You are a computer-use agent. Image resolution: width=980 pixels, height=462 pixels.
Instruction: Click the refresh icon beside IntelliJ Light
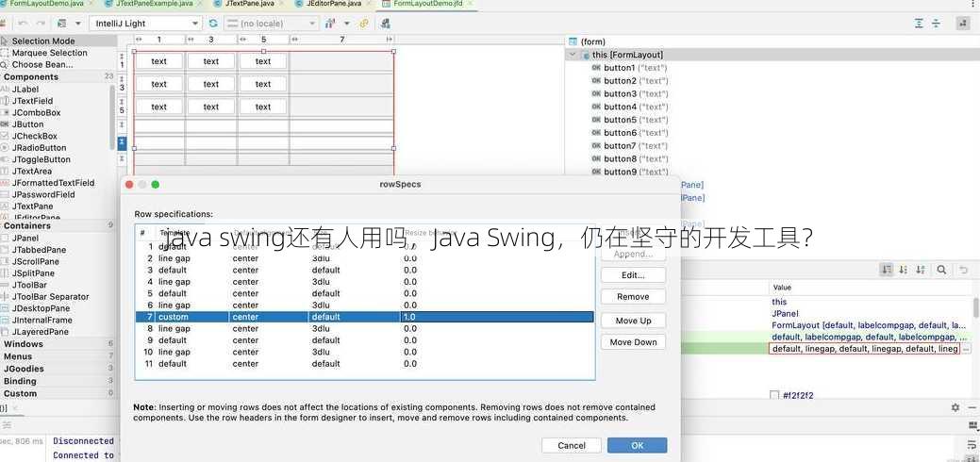tap(213, 24)
